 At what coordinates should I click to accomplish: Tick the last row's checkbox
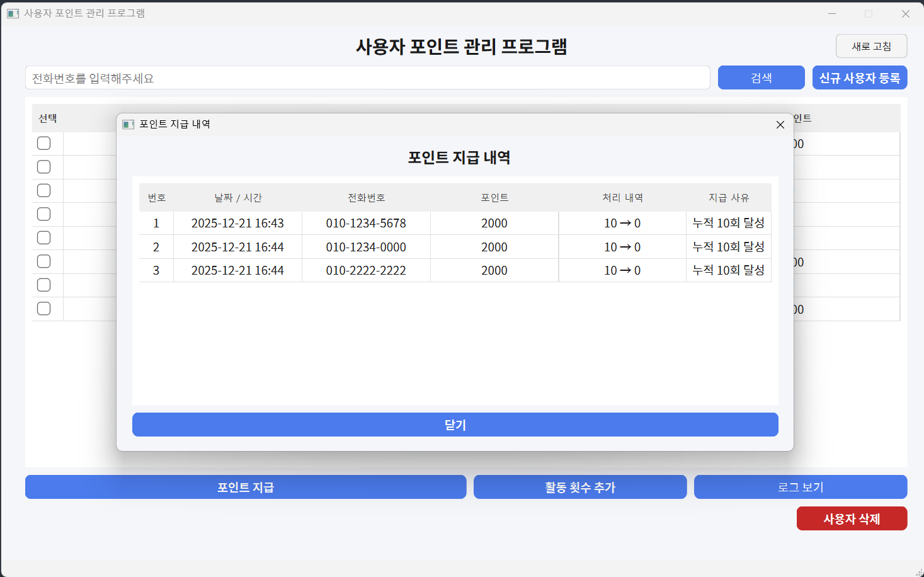point(44,309)
